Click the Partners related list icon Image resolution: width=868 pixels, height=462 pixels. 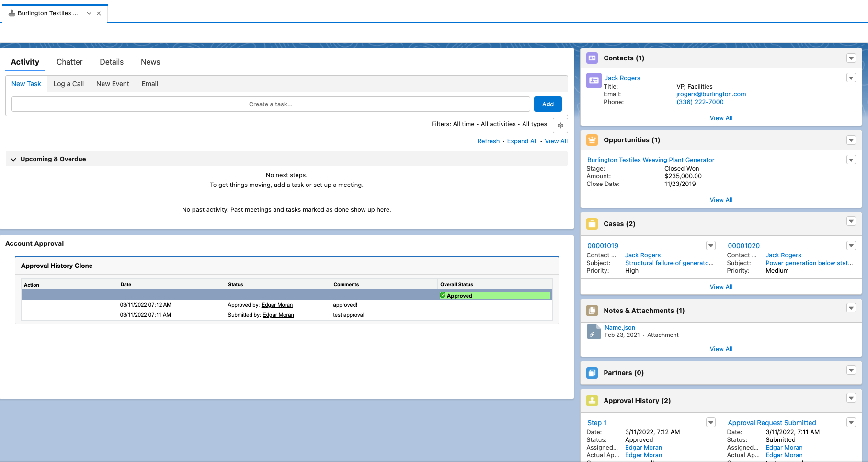[x=592, y=373]
